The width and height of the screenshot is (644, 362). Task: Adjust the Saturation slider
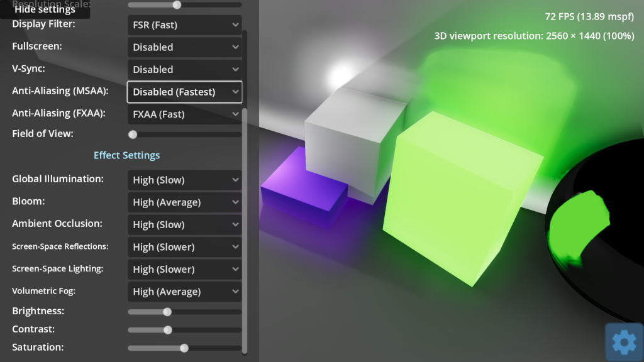[x=183, y=347]
